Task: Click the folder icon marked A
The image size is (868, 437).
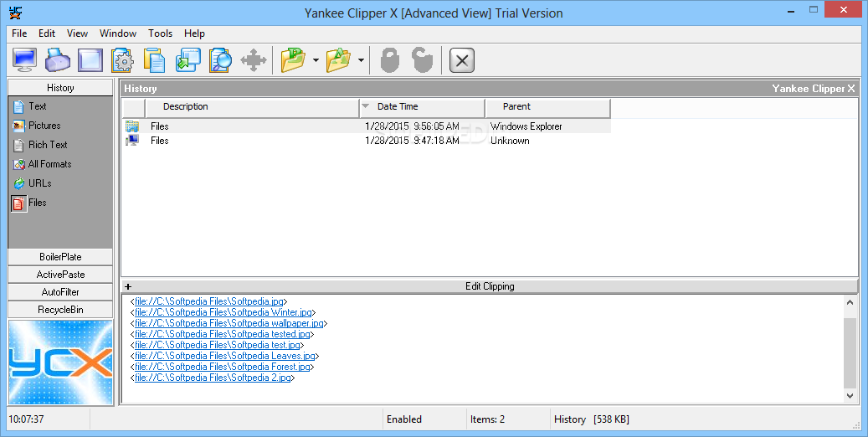Action: pyautogui.click(x=339, y=59)
